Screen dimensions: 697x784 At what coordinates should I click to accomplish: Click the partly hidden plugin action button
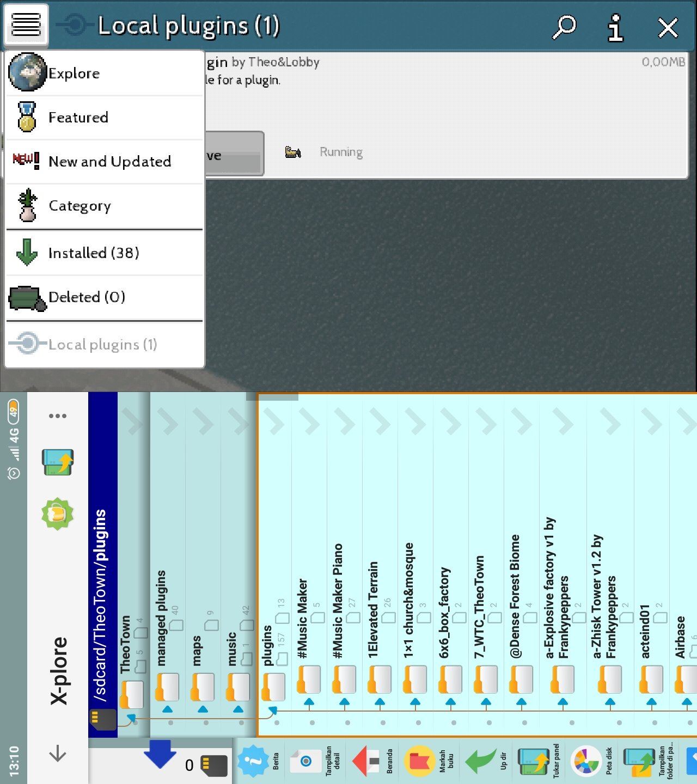point(234,154)
